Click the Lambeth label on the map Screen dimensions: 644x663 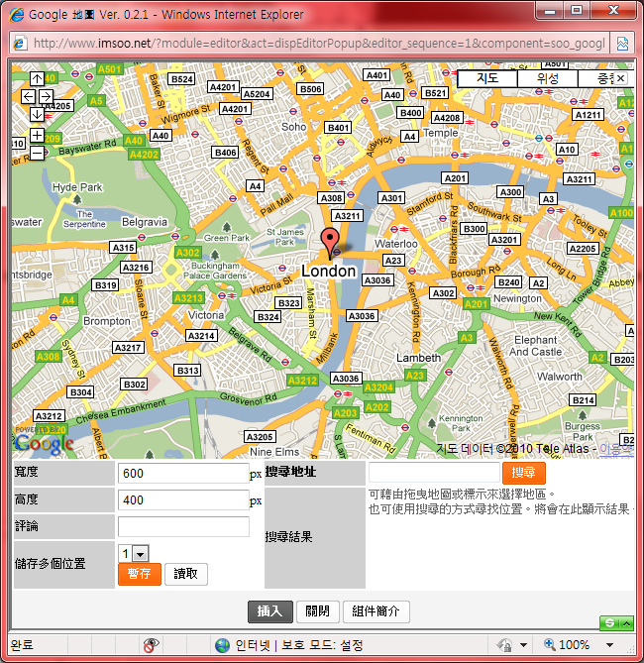(x=418, y=358)
